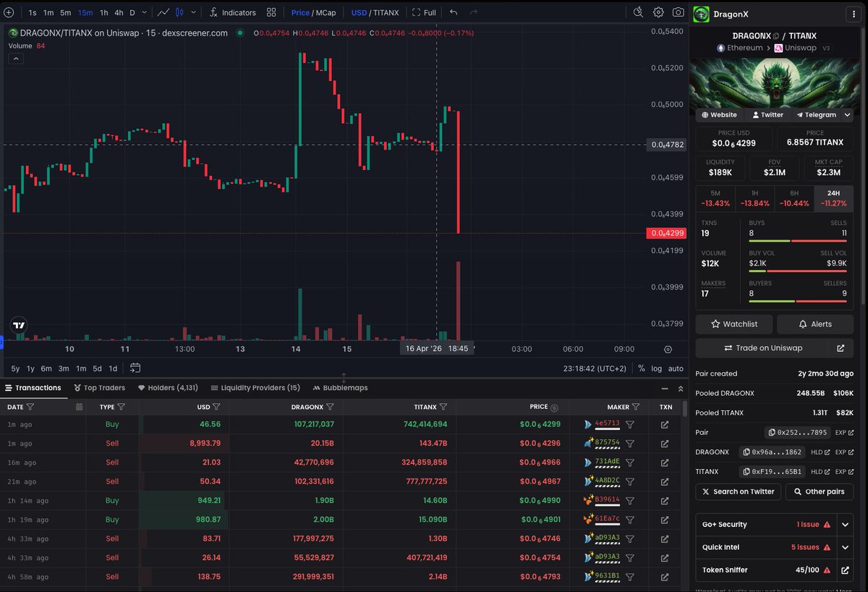Open the Bubblemaps tab
Image resolution: width=868 pixels, height=592 pixels.
(x=340, y=388)
